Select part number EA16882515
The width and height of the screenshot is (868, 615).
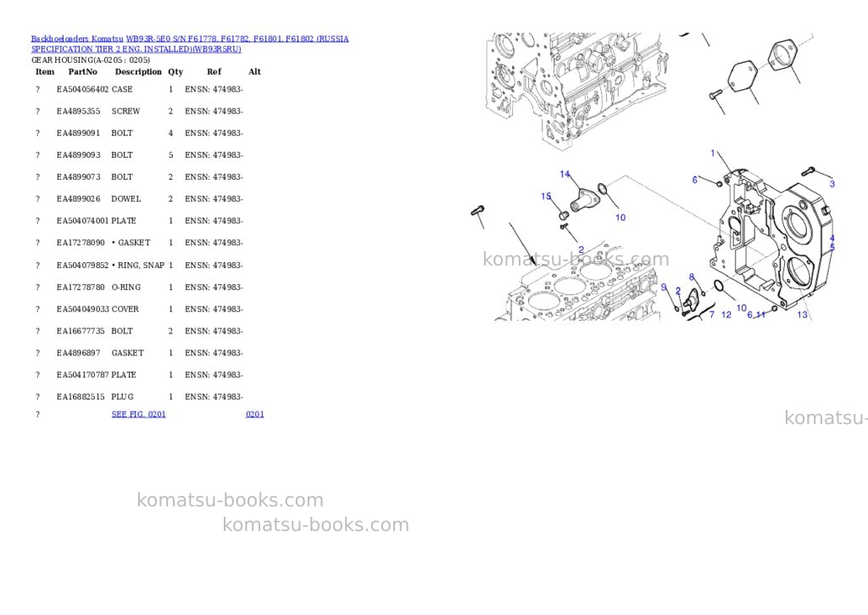click(x=81, y=397)
